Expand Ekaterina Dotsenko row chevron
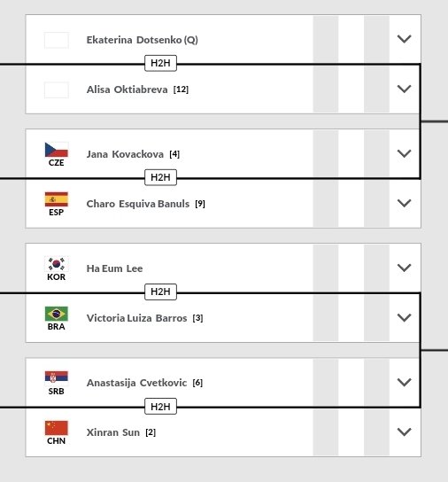This screenshot has width=448, height=482. tap(404, 39)
